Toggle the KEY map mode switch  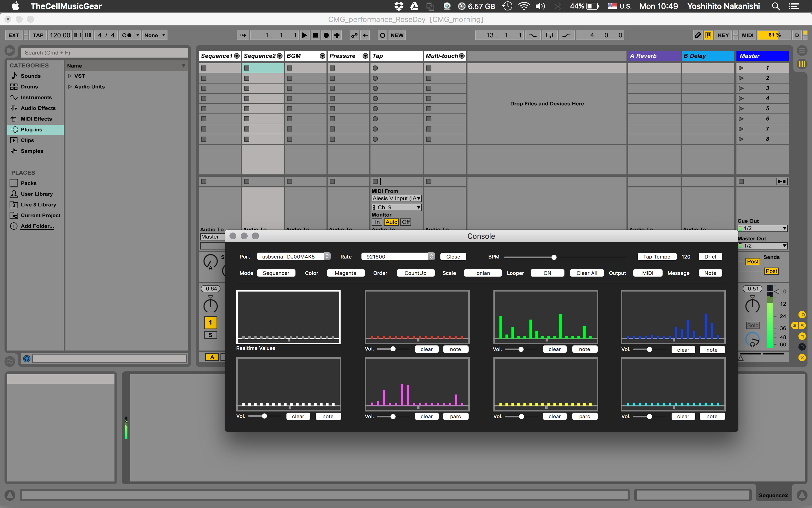(x=723, y=35)
